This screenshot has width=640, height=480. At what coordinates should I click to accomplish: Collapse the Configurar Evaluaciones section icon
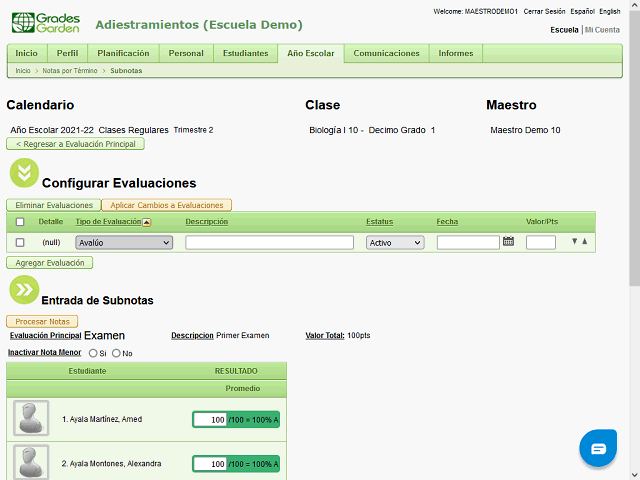click(x=23, y=173)
